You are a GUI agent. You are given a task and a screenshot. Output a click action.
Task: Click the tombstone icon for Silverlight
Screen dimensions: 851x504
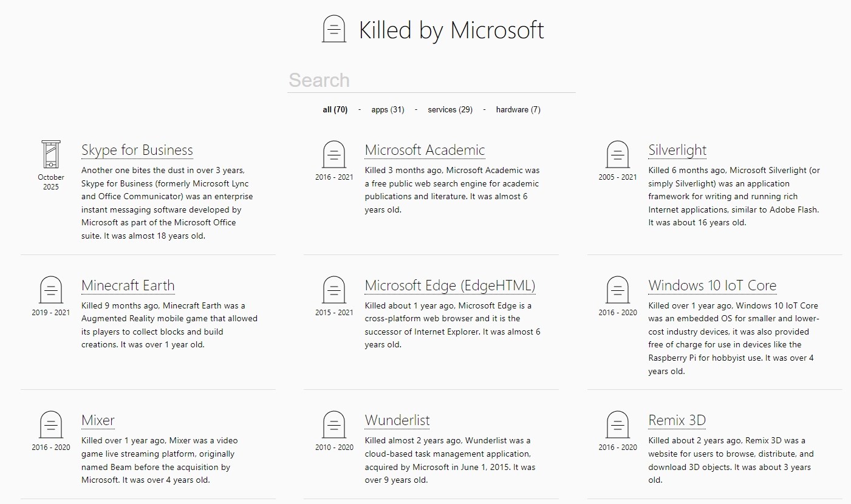pos(618,154)
